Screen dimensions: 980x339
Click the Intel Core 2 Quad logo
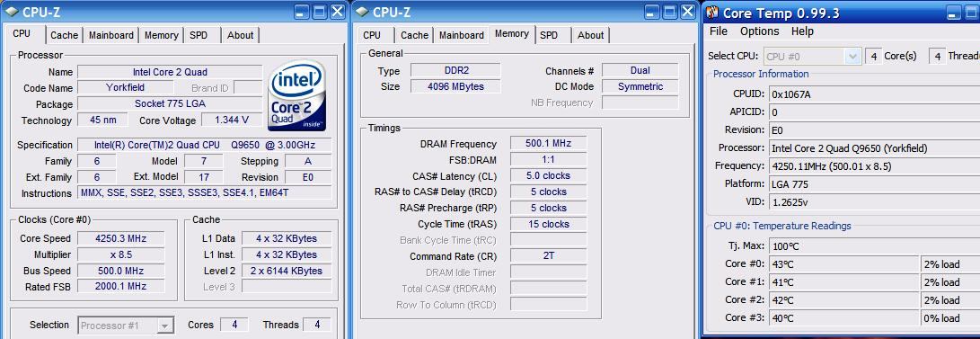click(297, 95)
